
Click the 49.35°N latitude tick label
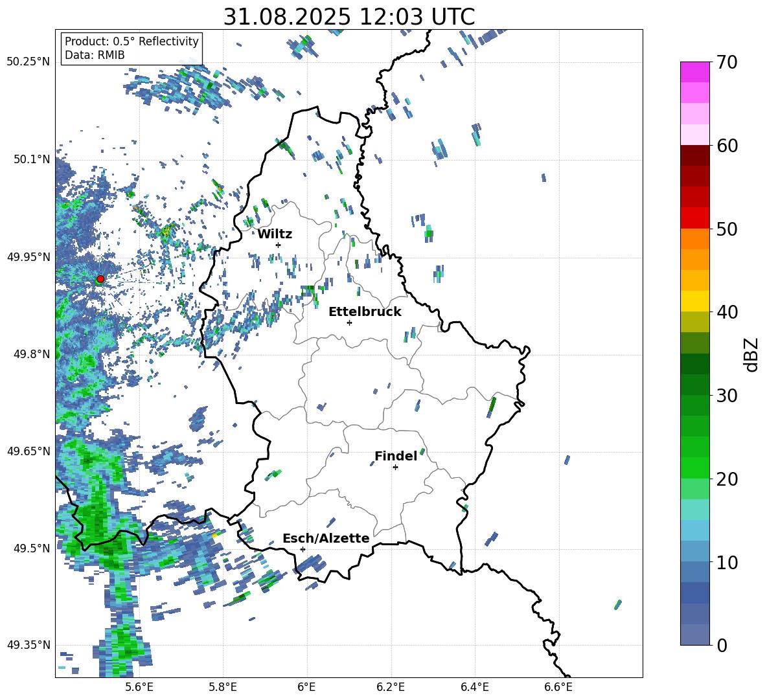[x=29, y=645]
